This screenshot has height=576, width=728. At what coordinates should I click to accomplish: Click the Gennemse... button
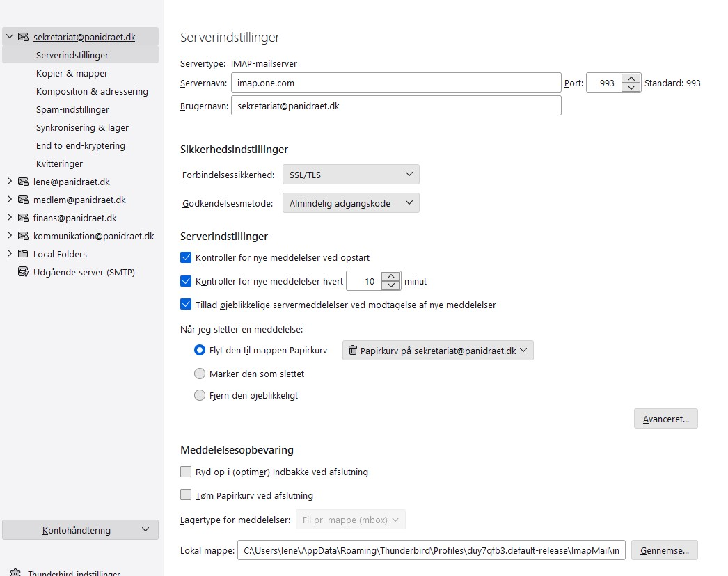pyautogui.click(x=664, y=550)
